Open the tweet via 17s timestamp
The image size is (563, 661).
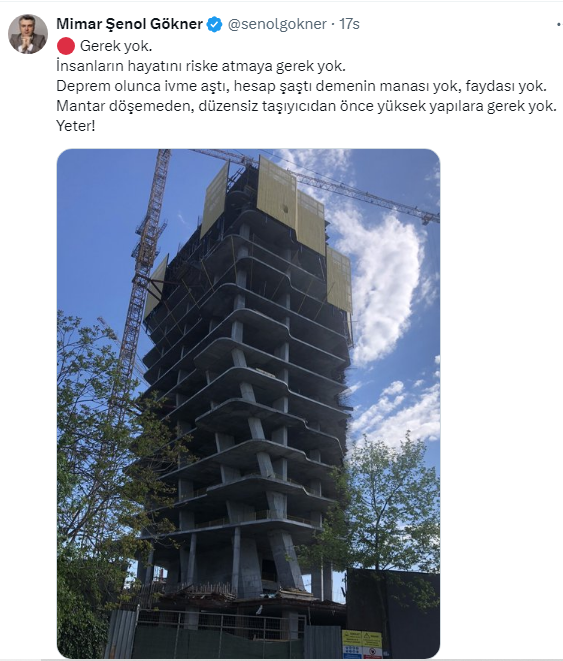349,24
